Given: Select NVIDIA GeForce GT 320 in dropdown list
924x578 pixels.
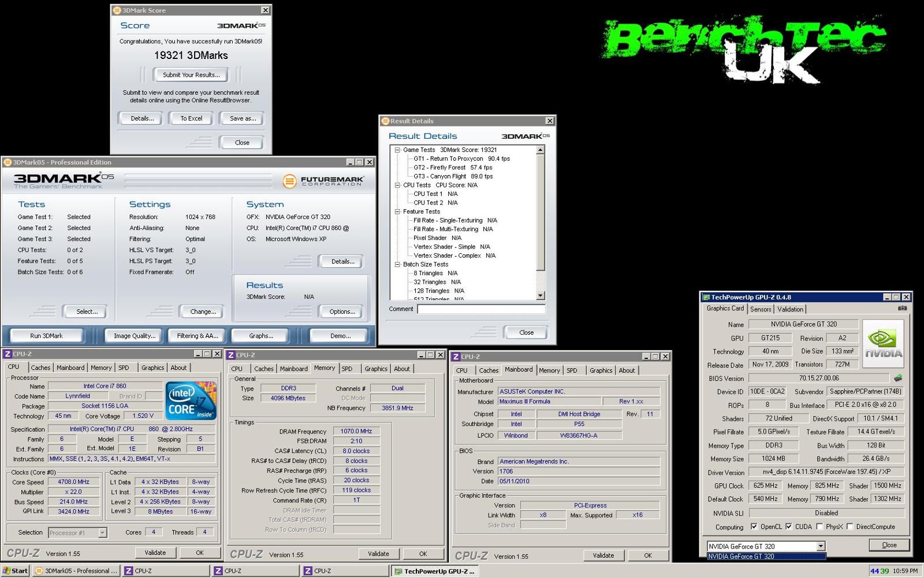Looking at the screenshot, I should 766,557.
